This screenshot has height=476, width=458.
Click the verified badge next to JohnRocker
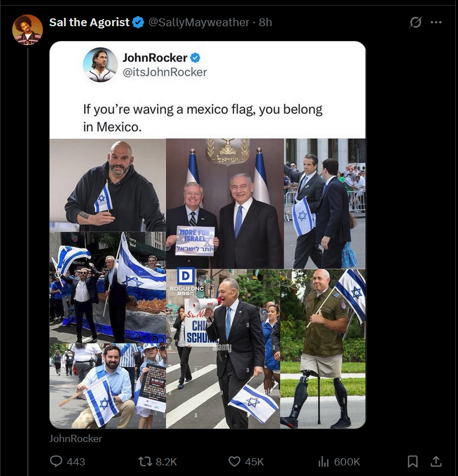(x=195, y=57)
